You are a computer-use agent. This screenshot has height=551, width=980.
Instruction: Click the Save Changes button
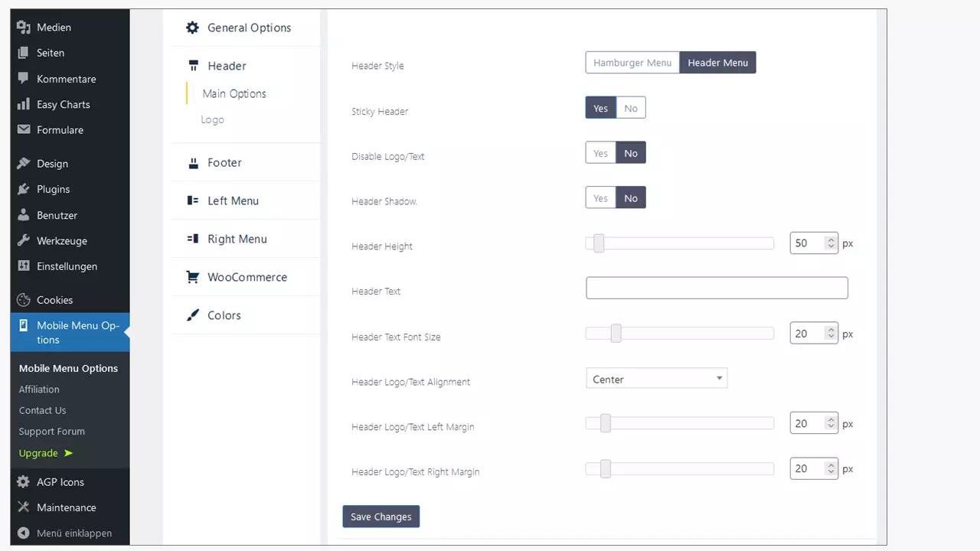[x=381, y=517]
